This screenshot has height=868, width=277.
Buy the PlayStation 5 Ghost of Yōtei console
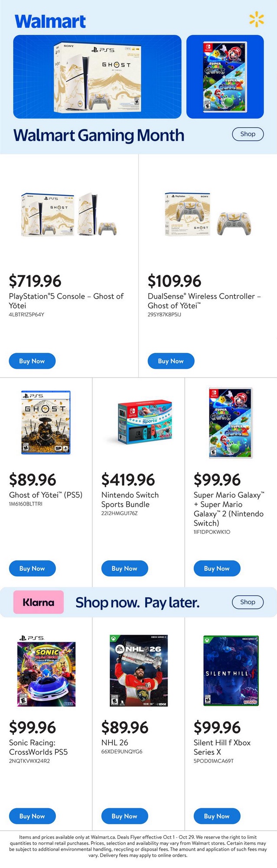(32, 361)
